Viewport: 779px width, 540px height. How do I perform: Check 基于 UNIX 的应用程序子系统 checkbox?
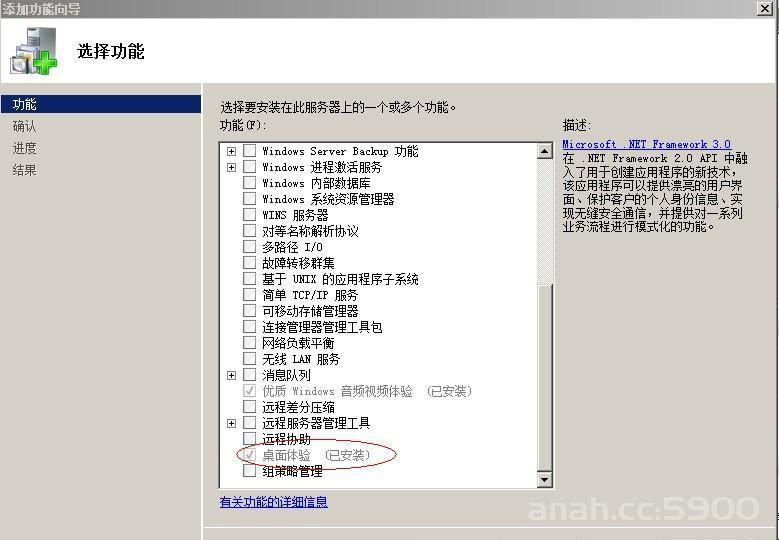point(249,278)
